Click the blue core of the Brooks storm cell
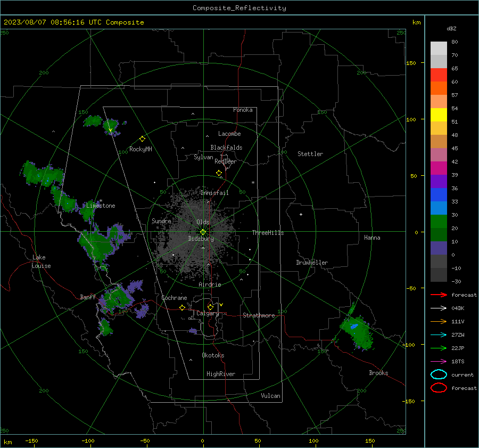 click(x=354, y=327)
